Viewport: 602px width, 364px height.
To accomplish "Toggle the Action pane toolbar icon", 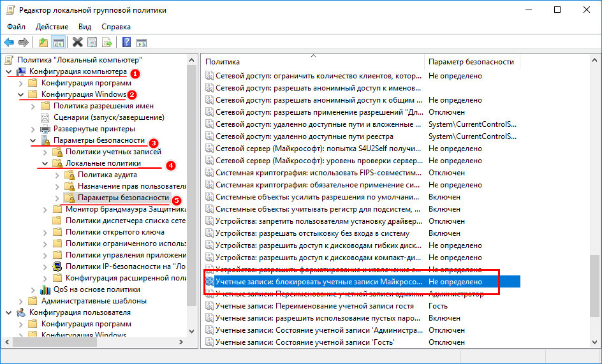I will [x=142, y=42].
